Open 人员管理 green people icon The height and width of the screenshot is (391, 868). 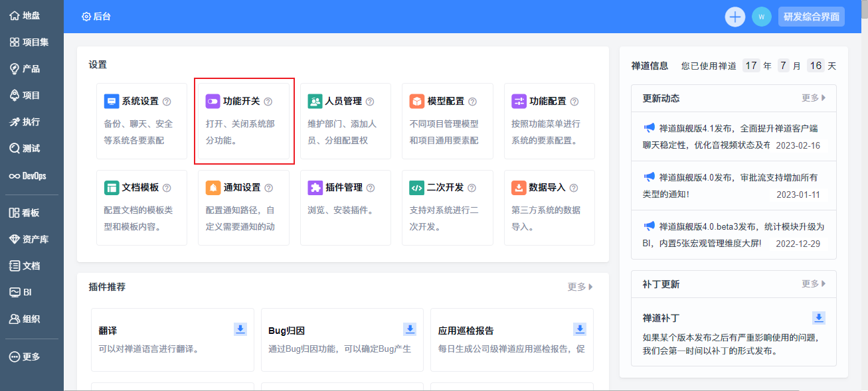(x=315, y=102)
